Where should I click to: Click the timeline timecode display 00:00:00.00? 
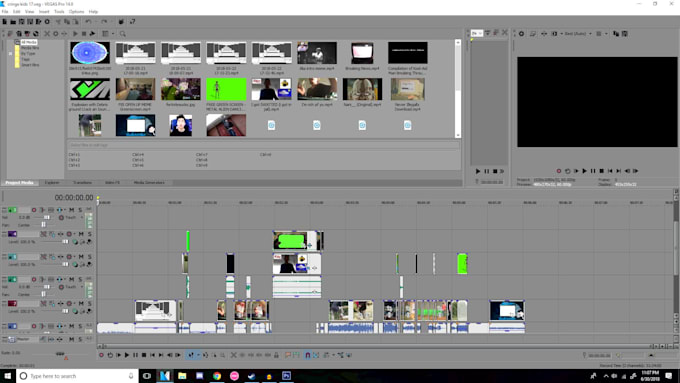pyautogui.click(x=74, y=198)
